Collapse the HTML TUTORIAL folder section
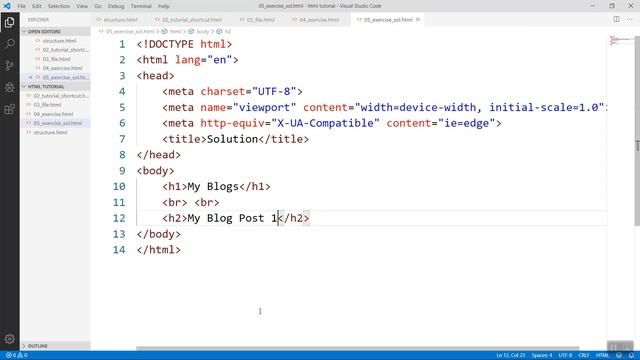The image size is (640, 360). [55, 87]
